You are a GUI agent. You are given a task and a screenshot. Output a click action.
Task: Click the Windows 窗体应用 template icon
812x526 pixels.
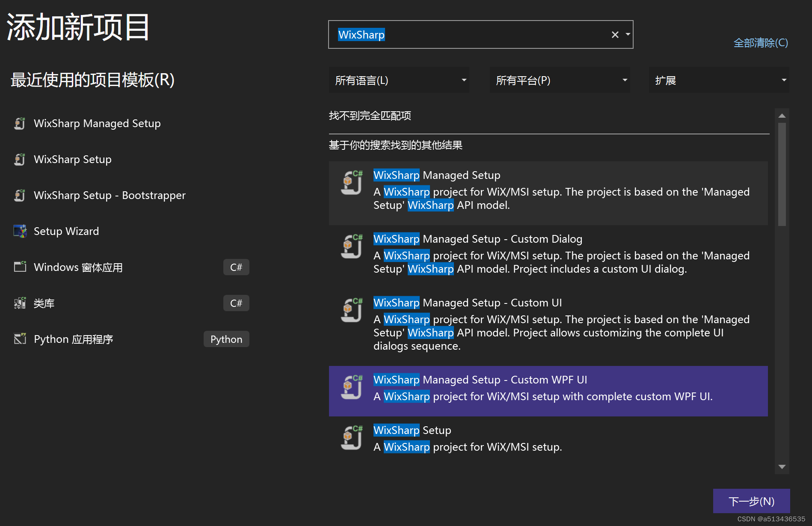[20, 267]
